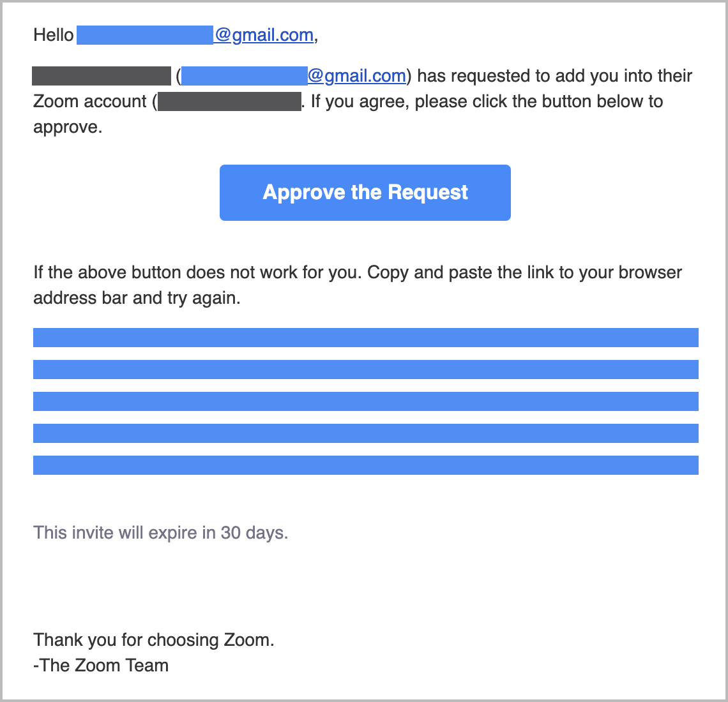The height and width of the screenshot is (702, 728).
Task: Click the The Zoom Team signature
Action: click(x=100, y=665)
